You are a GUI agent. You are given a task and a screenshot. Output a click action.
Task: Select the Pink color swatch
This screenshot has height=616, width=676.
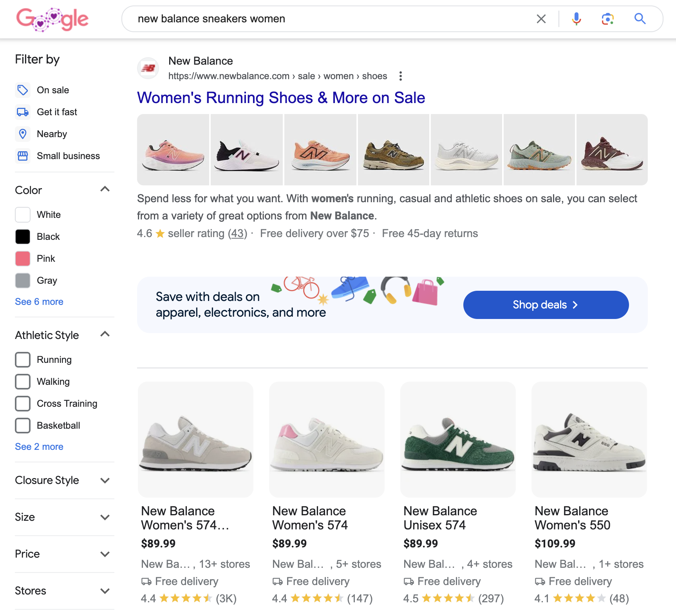pos(23,259)
